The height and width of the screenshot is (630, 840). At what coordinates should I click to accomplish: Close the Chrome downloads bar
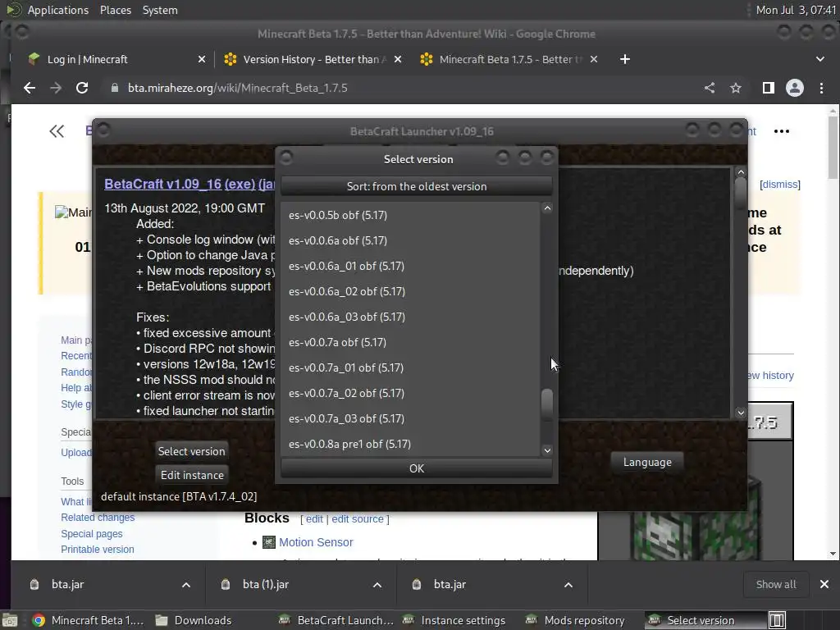point(824,584)
